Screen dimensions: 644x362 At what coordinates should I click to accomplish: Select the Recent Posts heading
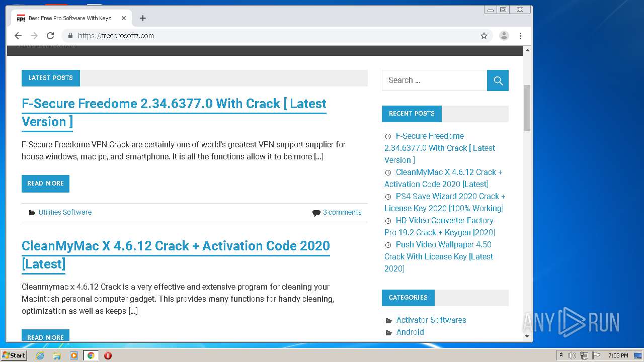412,114
